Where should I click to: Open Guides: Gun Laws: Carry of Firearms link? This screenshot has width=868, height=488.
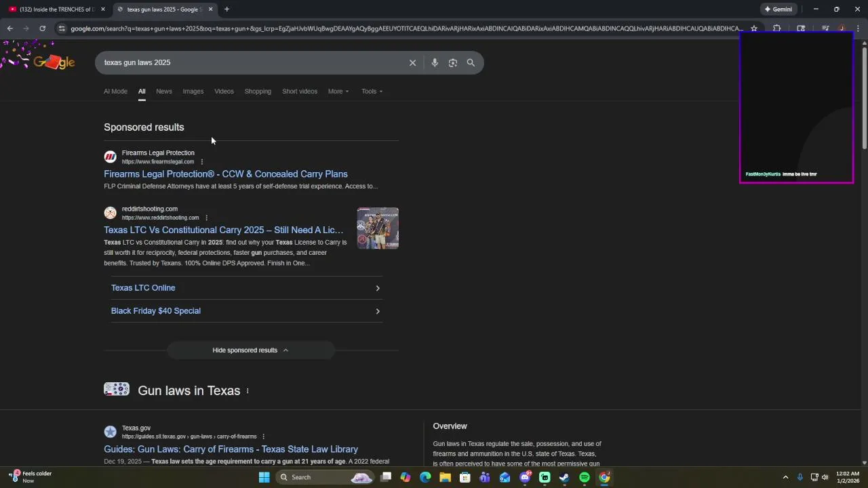tap(231, 449)
